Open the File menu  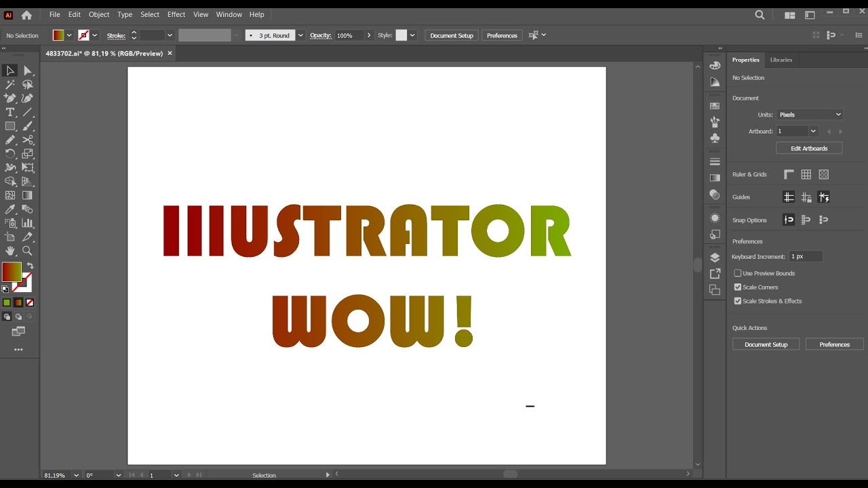[55, 14]
